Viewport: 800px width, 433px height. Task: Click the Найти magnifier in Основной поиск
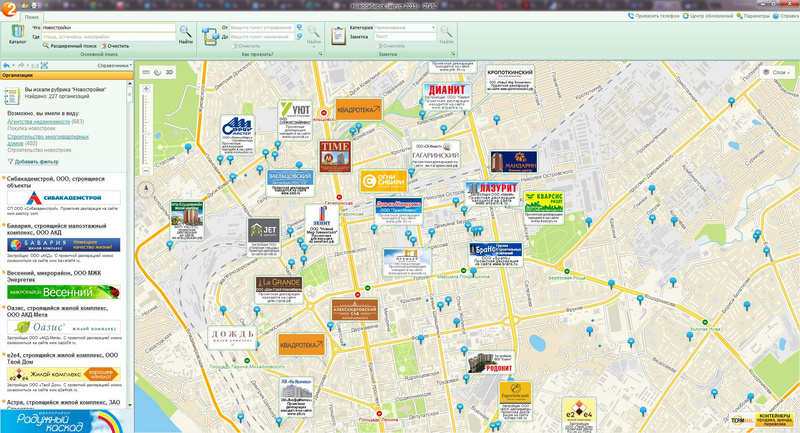pyautogui.click(x=186, y=32)
